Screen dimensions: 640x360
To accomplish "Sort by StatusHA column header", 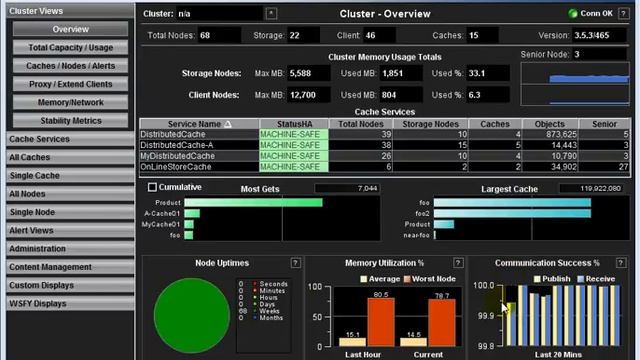I will click(x=294, y=124).
